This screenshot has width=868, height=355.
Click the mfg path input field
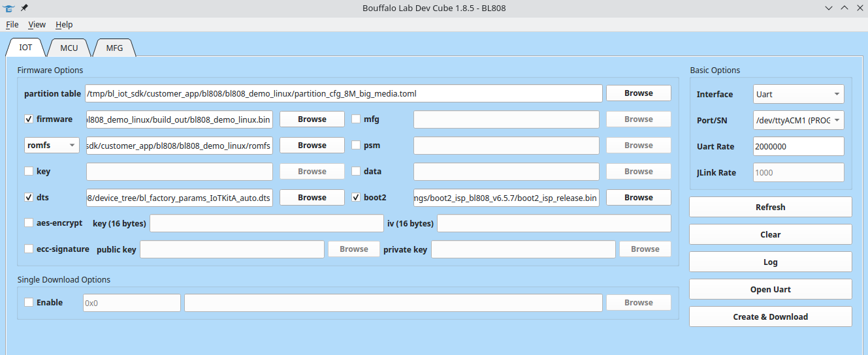coord(506,119)
